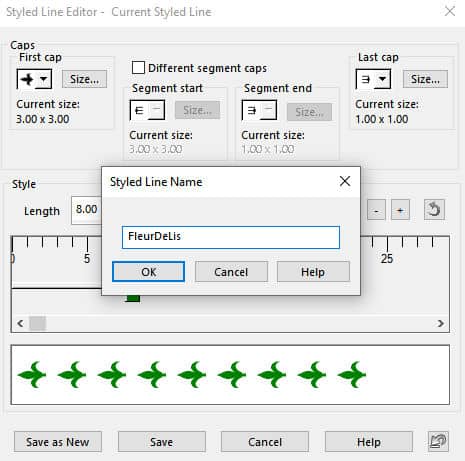Open the Last cap dropdown
This screenshot has height=461, width=465.
pos(383,79)
